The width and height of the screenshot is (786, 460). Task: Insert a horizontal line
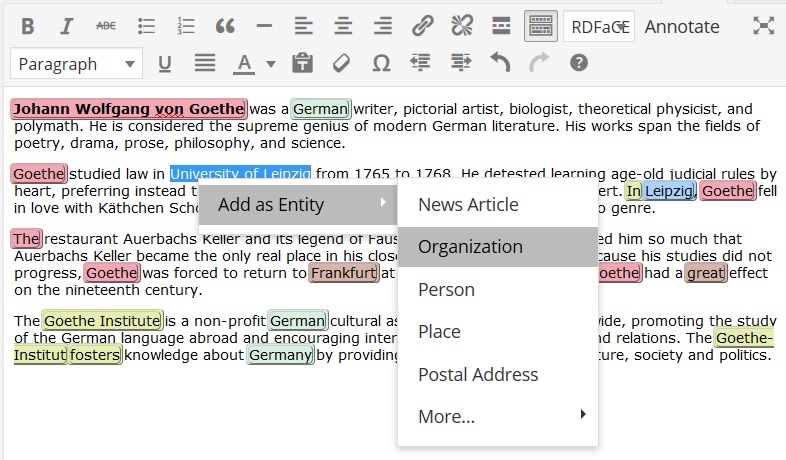coord(264,26)
